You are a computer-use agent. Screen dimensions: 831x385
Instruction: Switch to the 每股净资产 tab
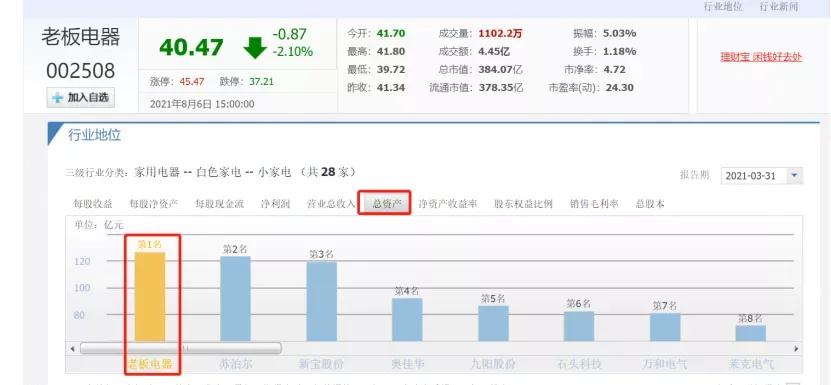pos(154,204)
